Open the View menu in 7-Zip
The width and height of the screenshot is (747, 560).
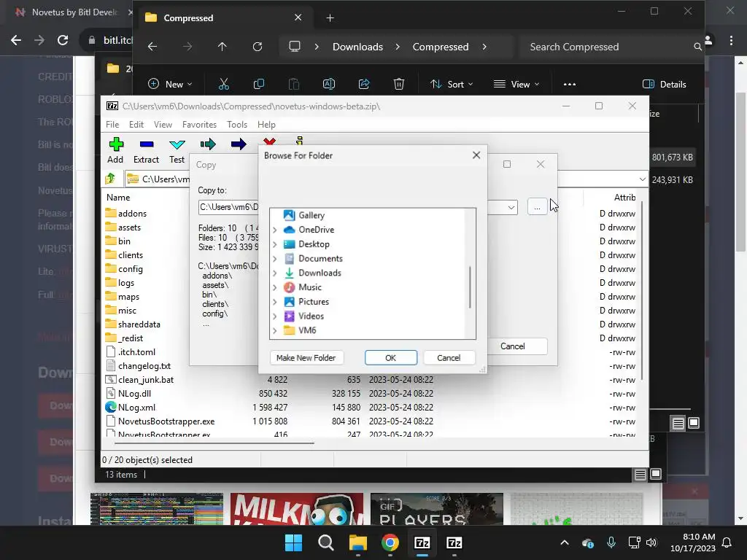(163, 124)
